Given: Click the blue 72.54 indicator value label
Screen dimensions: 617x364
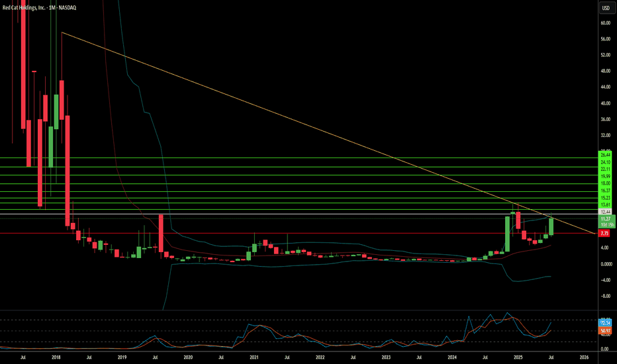Looking at the screenshot, I should (605, 323).
